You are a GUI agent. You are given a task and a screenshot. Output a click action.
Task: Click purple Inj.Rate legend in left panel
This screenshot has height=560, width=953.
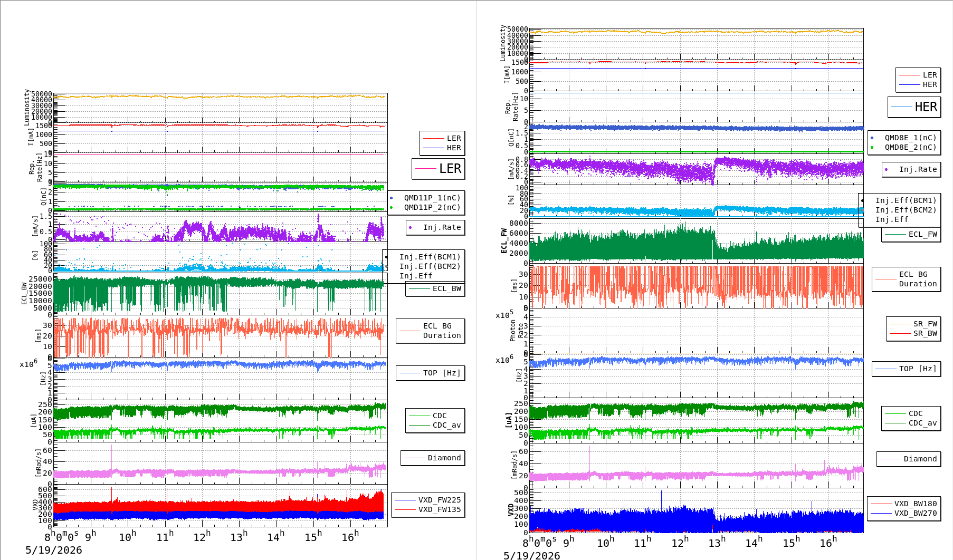coord(435,227)
